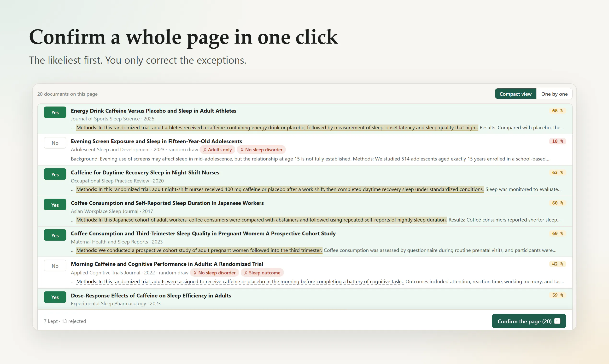Switch to One by one view
This screenshot has height=364, width=609.
pos(554,94)
